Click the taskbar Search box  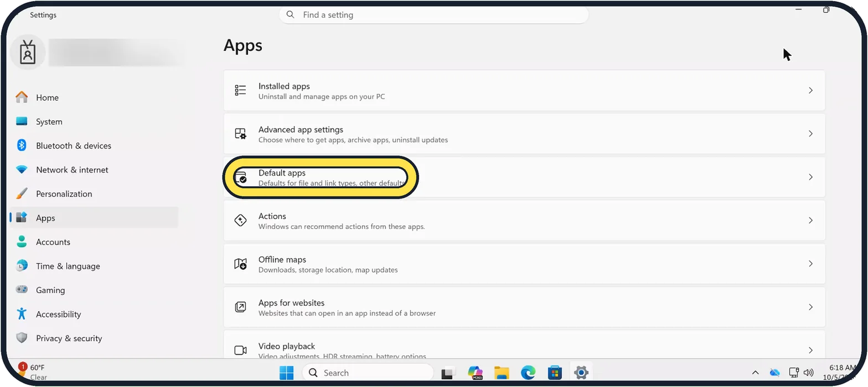click(368, 373)
